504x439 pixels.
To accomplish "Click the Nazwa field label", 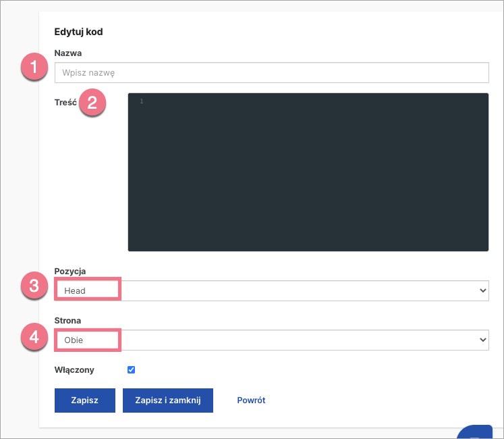I will 67,53.
